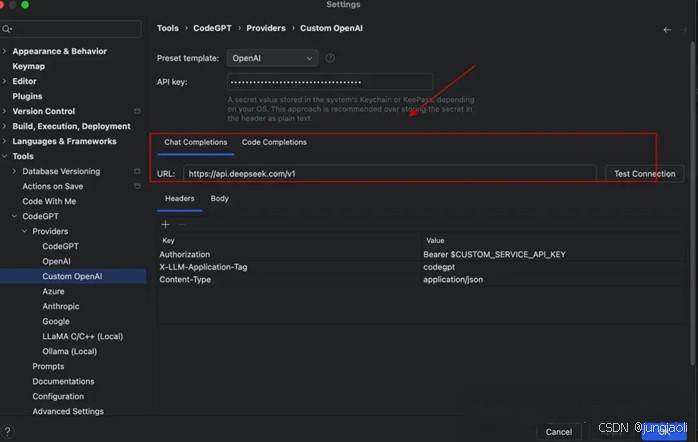Click the help icon beside Preset template
The height and width of the screenshot is (442, 698).
tap(330, 58)
